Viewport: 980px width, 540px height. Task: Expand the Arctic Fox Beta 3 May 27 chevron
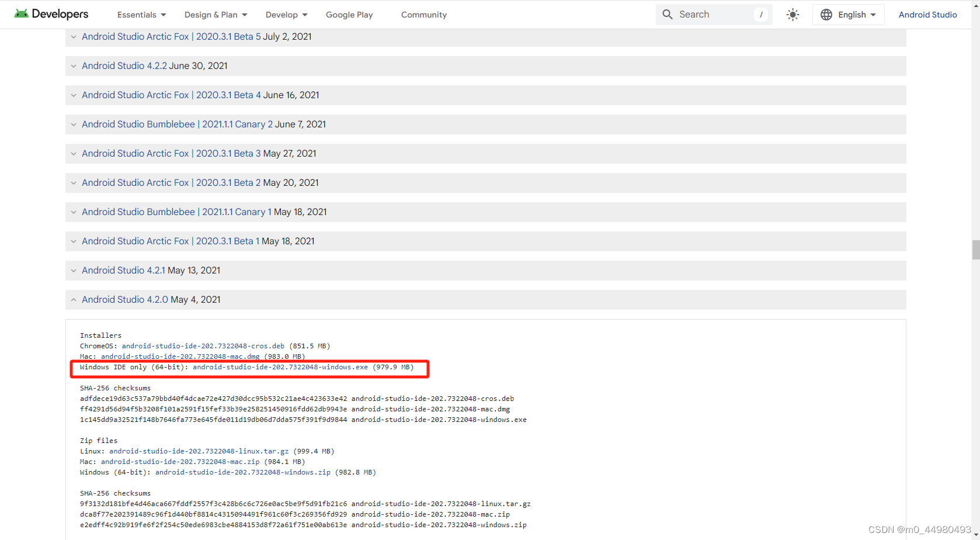point(74,154)
